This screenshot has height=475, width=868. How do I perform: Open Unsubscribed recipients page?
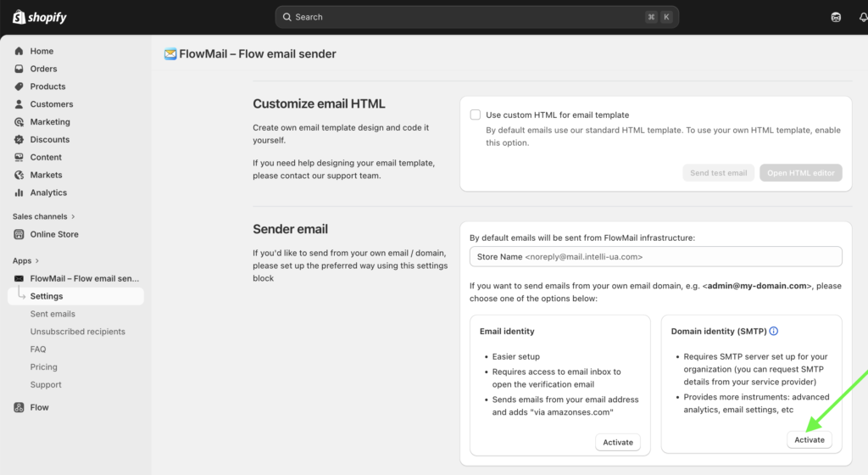click(x=77, y=332)
